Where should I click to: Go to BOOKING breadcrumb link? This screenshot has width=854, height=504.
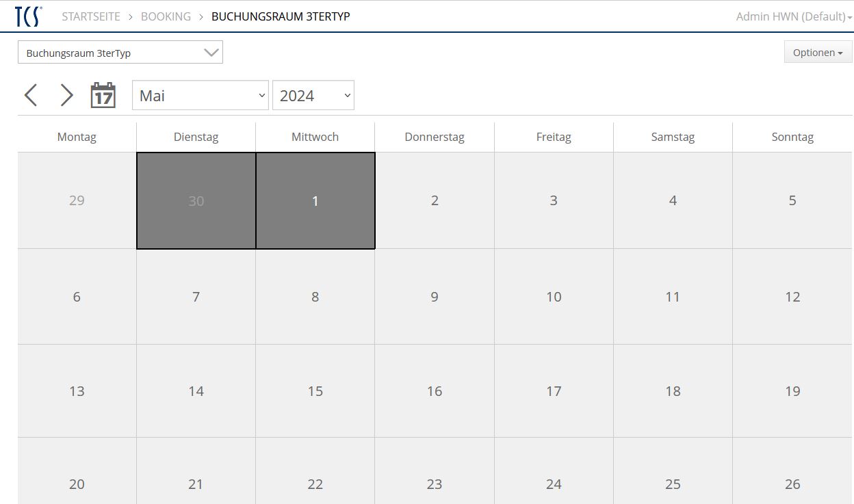166,16
